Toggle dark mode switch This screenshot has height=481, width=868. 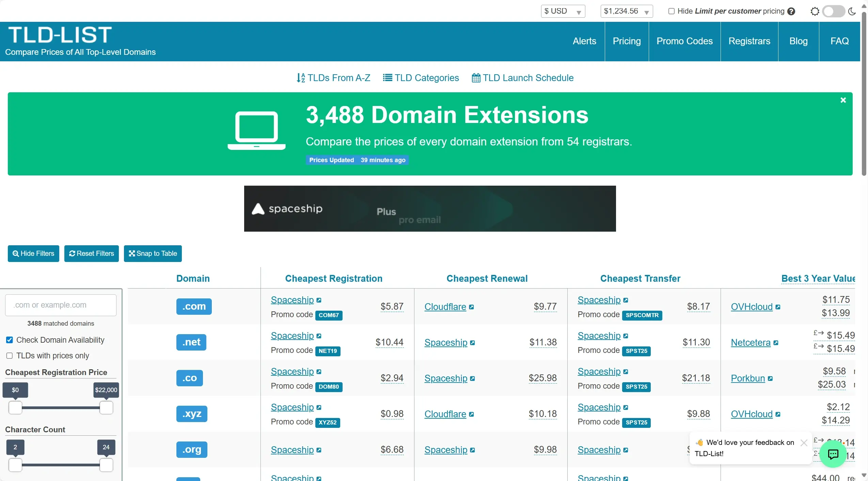tap(833, 11)
